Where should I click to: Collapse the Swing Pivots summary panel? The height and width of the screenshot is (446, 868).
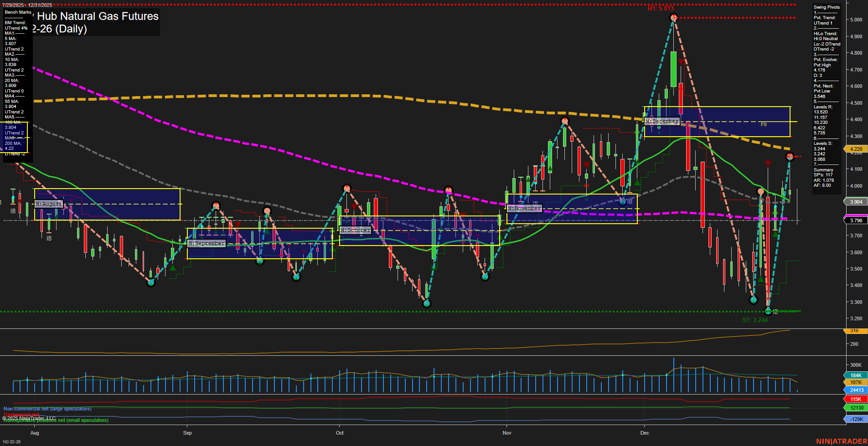coord(826,7)
